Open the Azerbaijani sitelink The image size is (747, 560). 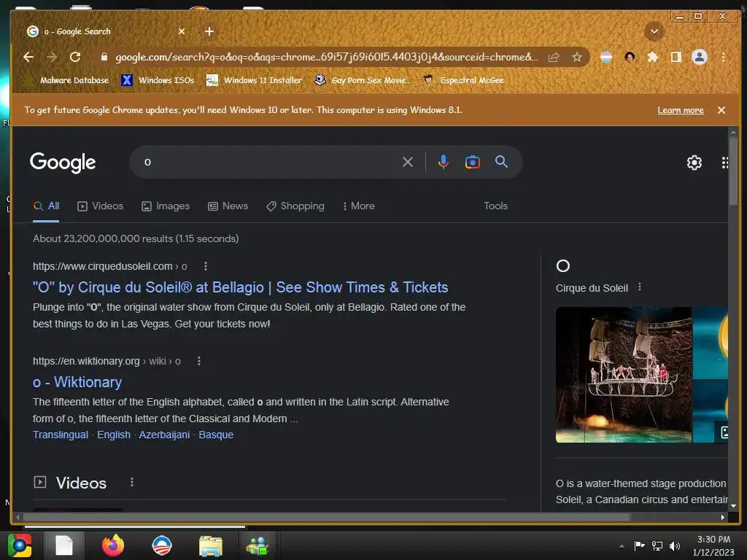164,435
